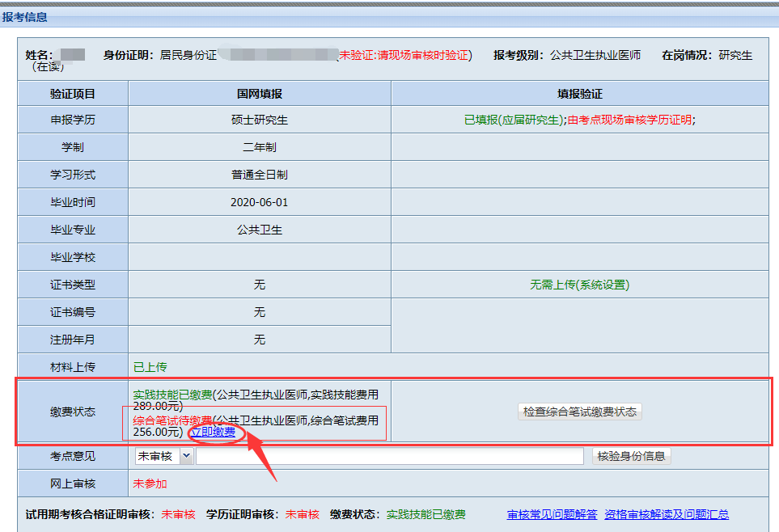Click the 普通全日制 study form cell
Screen dimensions: 779x532
(259, 175)
